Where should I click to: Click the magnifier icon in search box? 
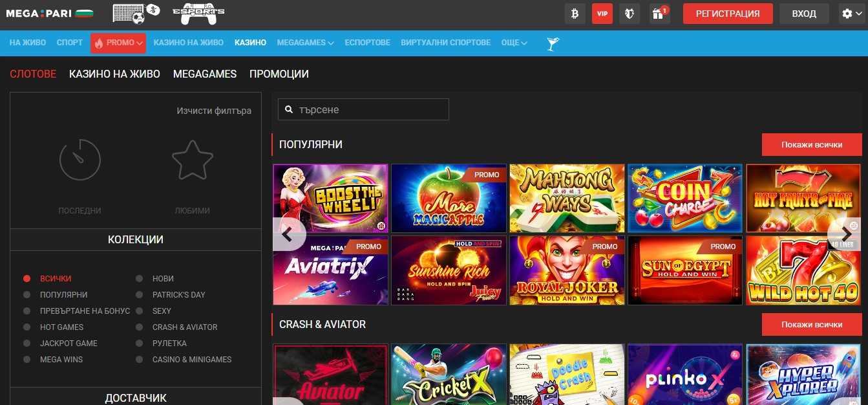(288, 110)
